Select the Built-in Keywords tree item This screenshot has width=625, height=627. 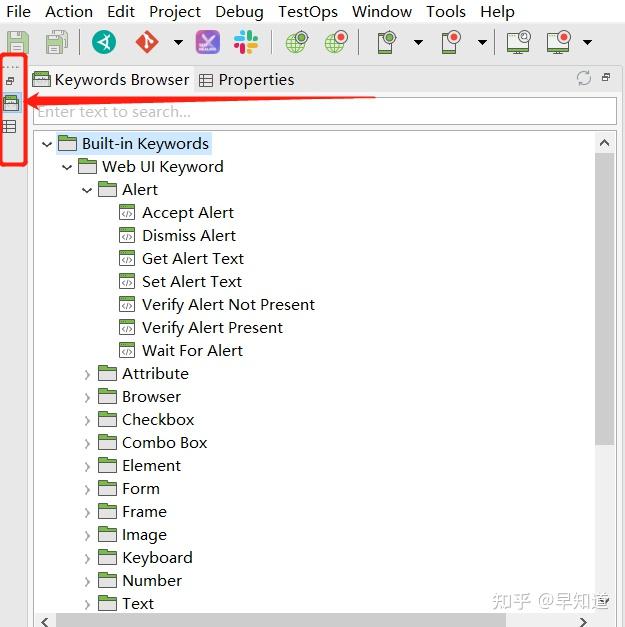pos(134,144)
